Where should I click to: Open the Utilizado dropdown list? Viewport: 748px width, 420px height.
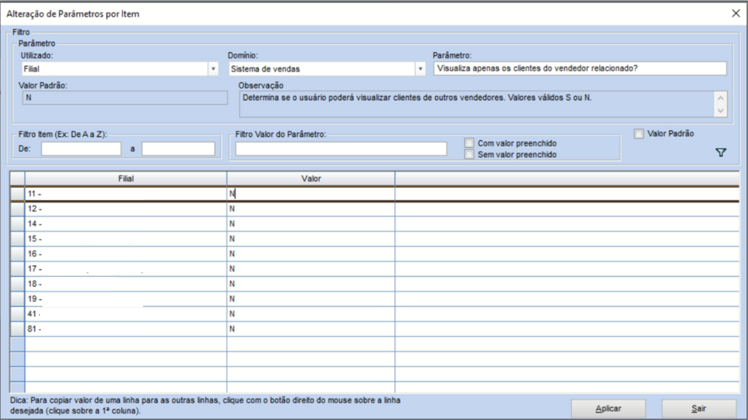tap(213, 69)
